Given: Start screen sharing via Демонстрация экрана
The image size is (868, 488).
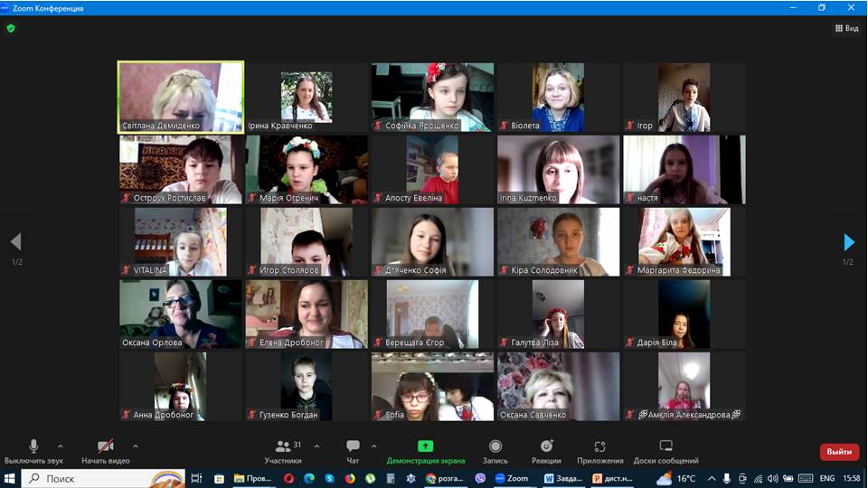Looking at the screenshot, I should pos(425,449).
